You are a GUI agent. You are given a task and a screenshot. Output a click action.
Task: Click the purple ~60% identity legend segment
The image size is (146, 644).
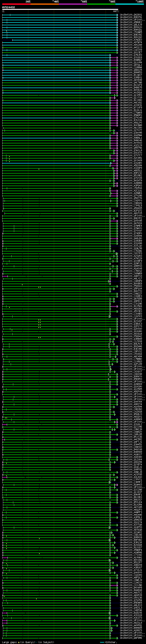[73, 4]
